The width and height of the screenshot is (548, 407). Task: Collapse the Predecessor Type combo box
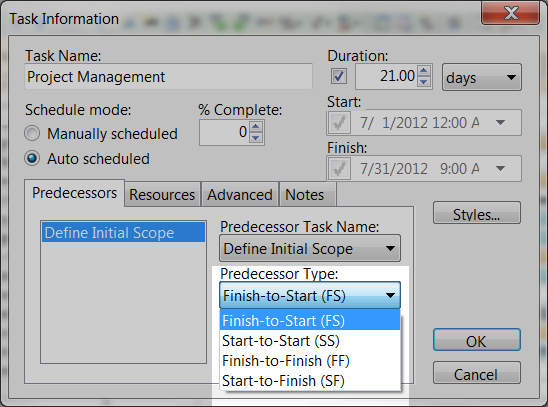pyautogui.click(x=310, y=296)
